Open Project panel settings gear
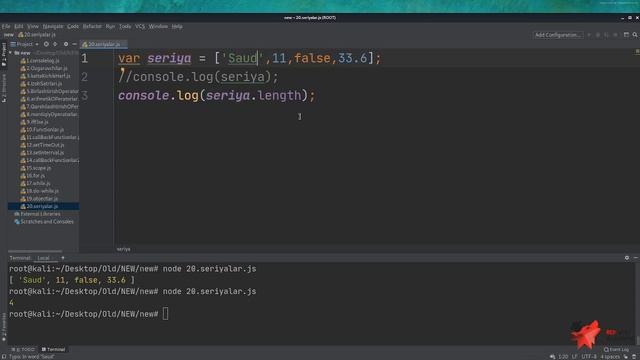 [66, 44]
